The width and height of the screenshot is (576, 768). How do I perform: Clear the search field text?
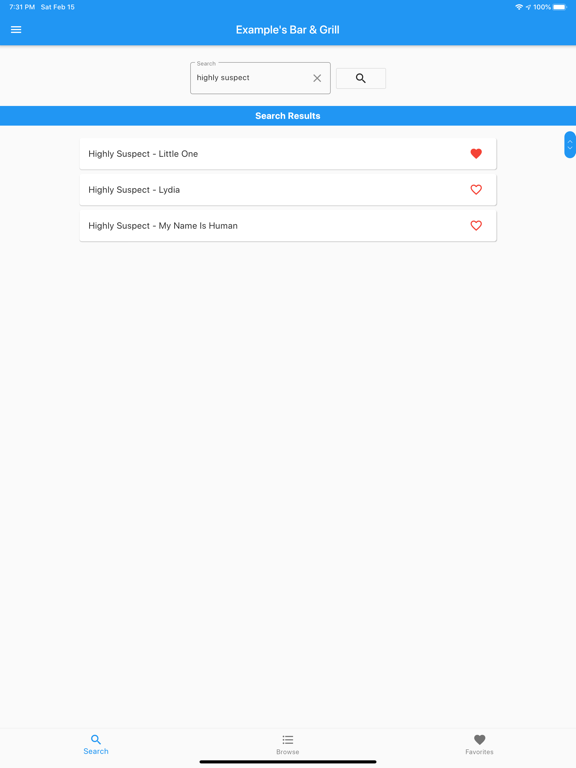pos(317,78)
